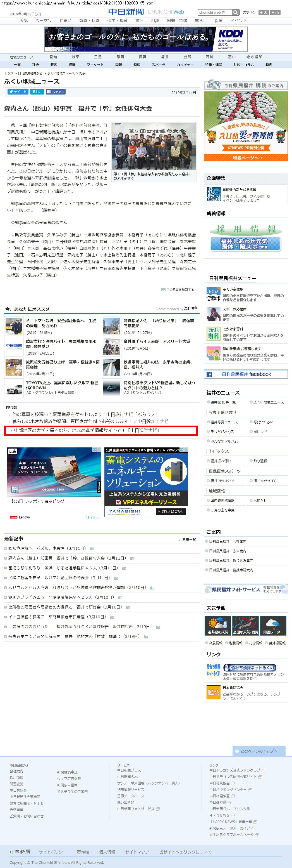This screenshot has height=868, width=292.
Task: Decrease font size with −小 button
Action: click(x=275, y=13)
